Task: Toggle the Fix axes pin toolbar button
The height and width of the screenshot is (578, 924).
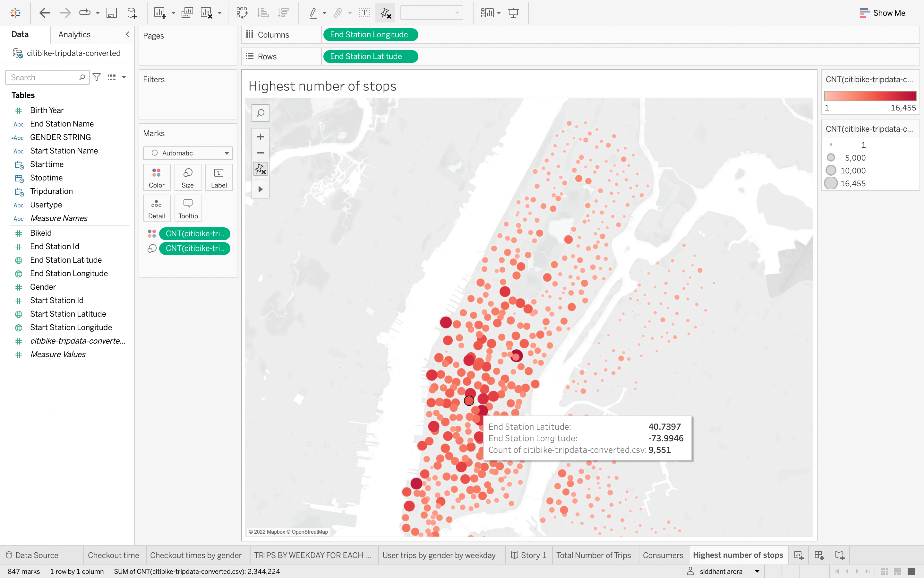Action: coord(385,13)
